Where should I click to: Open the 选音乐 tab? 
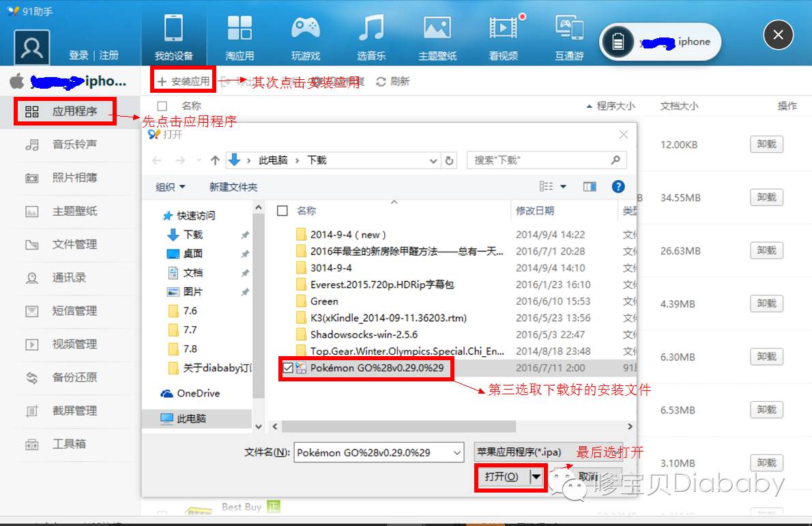click(x=371, y=38)
